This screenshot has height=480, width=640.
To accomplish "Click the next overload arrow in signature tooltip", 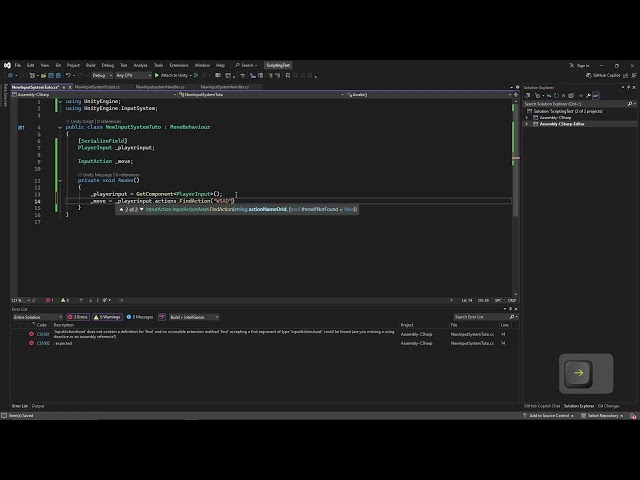I will coord(142,209).
